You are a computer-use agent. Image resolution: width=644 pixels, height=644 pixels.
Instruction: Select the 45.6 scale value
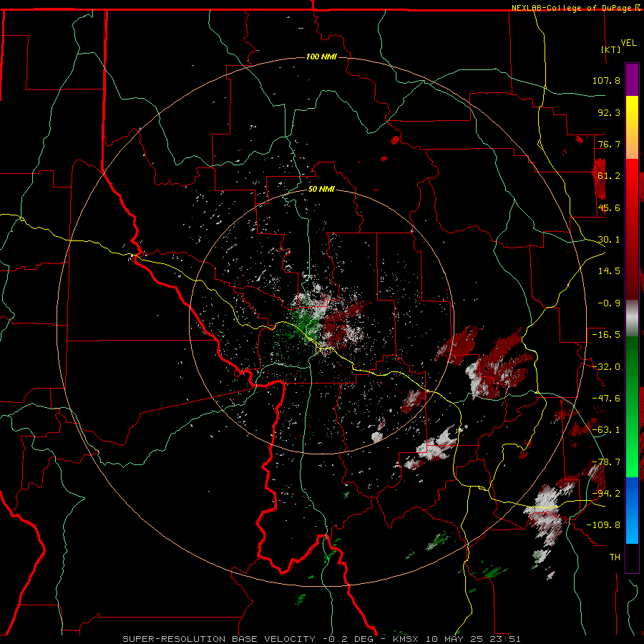click(x=609, y=208)
